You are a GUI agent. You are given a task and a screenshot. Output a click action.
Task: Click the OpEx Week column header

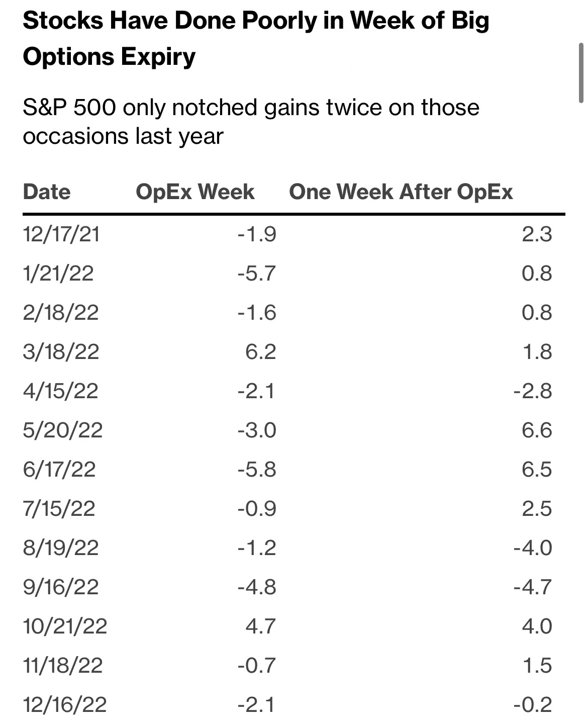(195, 192)
